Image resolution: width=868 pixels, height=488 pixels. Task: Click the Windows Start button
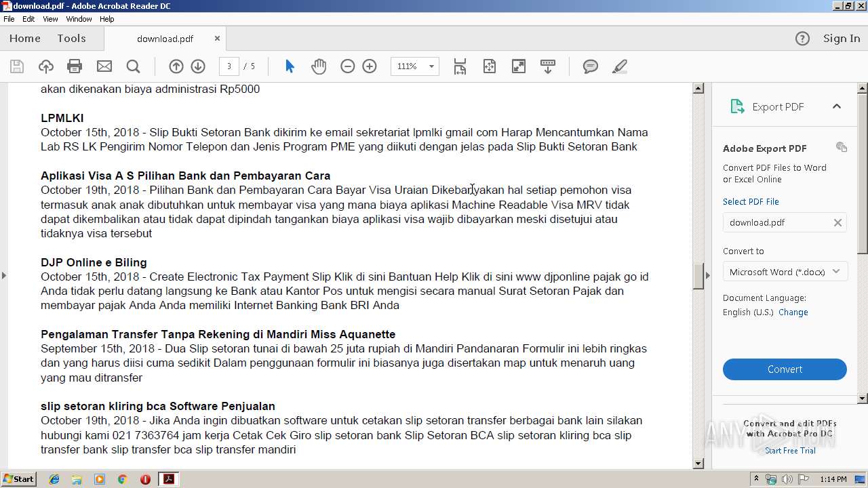pyautogui.click(x=18, y=479)
